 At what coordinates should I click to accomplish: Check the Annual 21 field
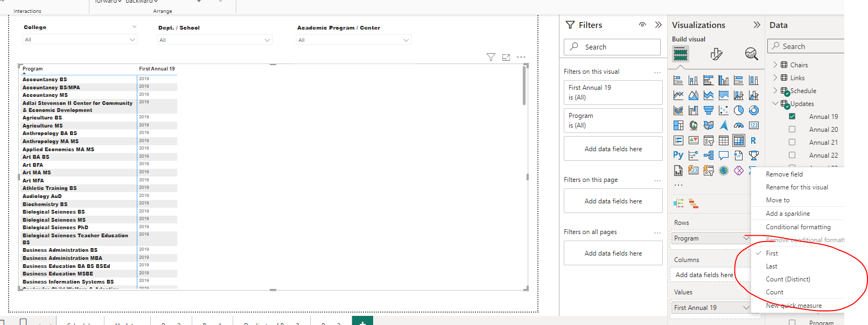pyautogui.click(x=792, y=142)
